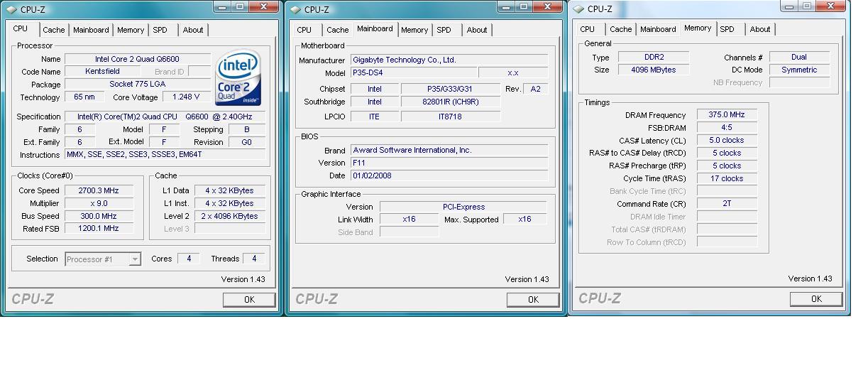Screen dimensions: 868x373
Task: Click the DRAM Frequency value 375.0 MHz
Action: click(727, 115)
